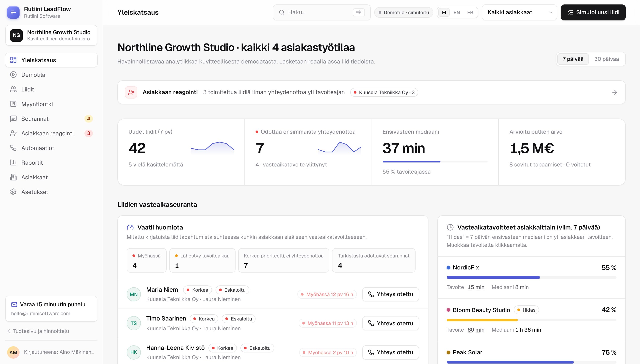Click the search magnifier icon
The image size is (640, 364).
coord(282,12)
